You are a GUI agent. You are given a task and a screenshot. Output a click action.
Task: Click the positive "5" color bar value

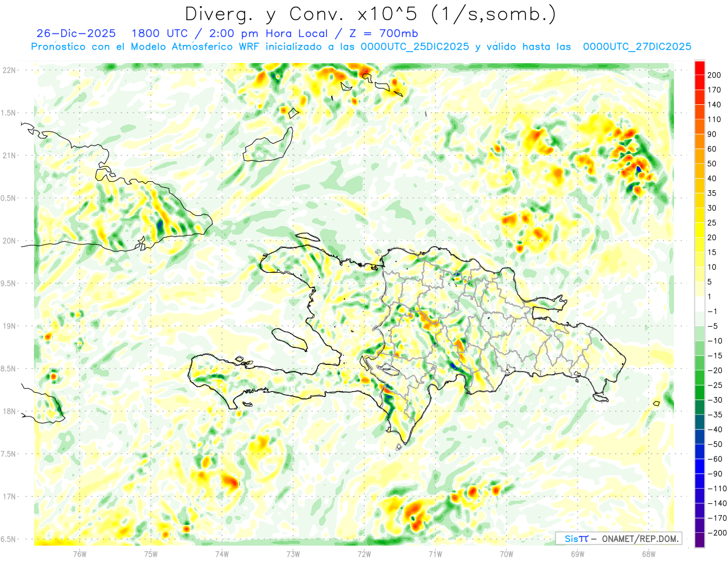[710, 282]
